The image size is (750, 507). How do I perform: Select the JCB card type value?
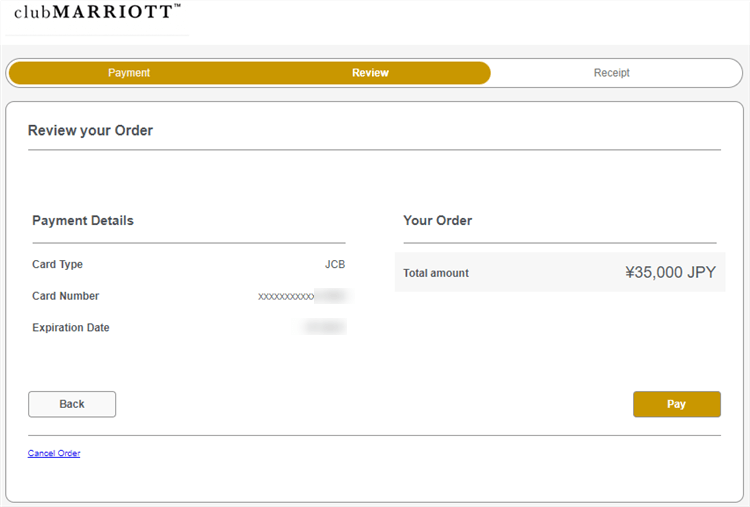coord(334,264)
